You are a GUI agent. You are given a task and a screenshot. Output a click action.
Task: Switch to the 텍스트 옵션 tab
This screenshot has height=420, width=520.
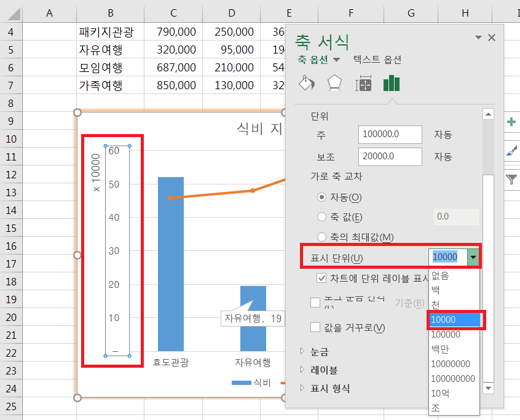tap(377, 60)
